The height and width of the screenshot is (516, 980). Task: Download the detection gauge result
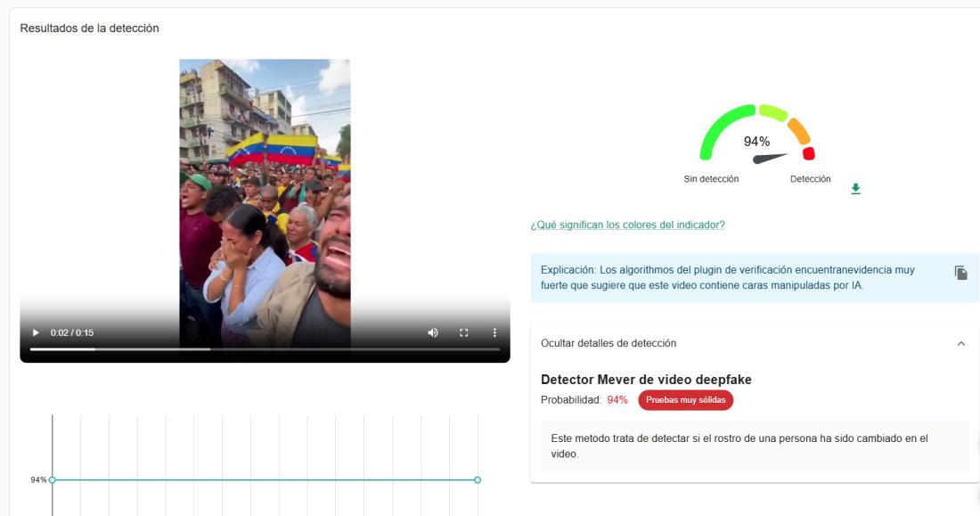(855, 189)
